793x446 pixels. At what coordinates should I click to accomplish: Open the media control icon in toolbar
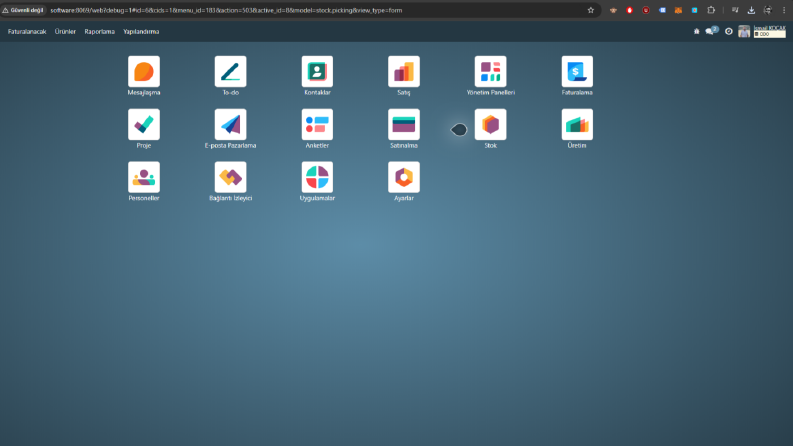point(735,10)
